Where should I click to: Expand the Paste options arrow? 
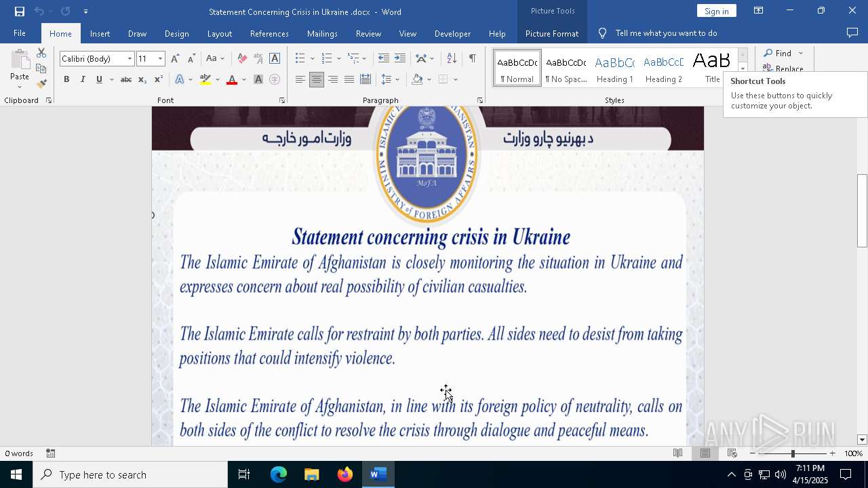click(x=20, y=87)
